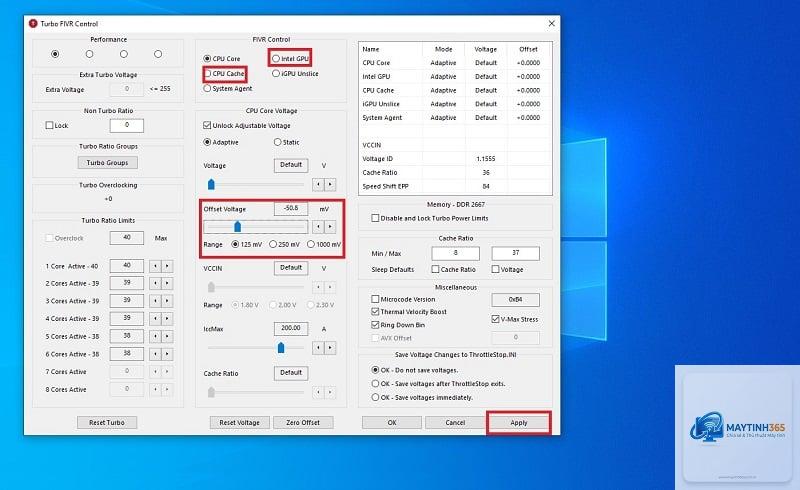Click the Offset Voltage value field
Viewport: 800px width, 490px height.
[x=291, y=208]
